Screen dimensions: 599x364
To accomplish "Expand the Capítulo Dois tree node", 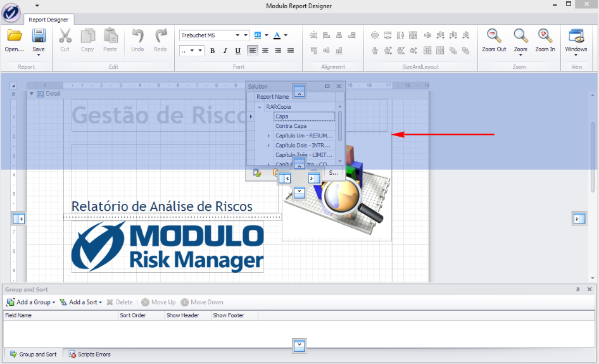I will point(268,146).
